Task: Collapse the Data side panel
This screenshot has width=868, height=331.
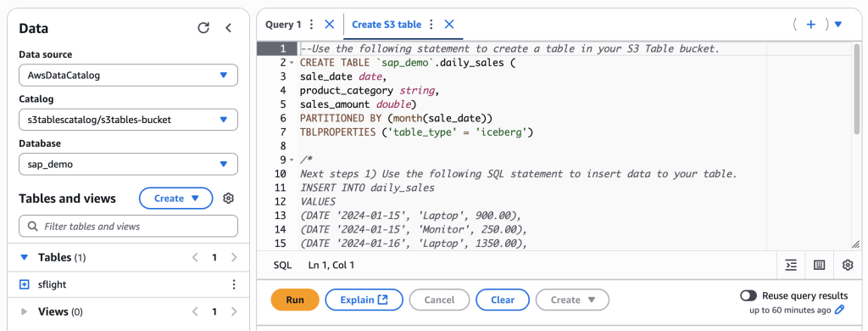Action: (228, 28)
